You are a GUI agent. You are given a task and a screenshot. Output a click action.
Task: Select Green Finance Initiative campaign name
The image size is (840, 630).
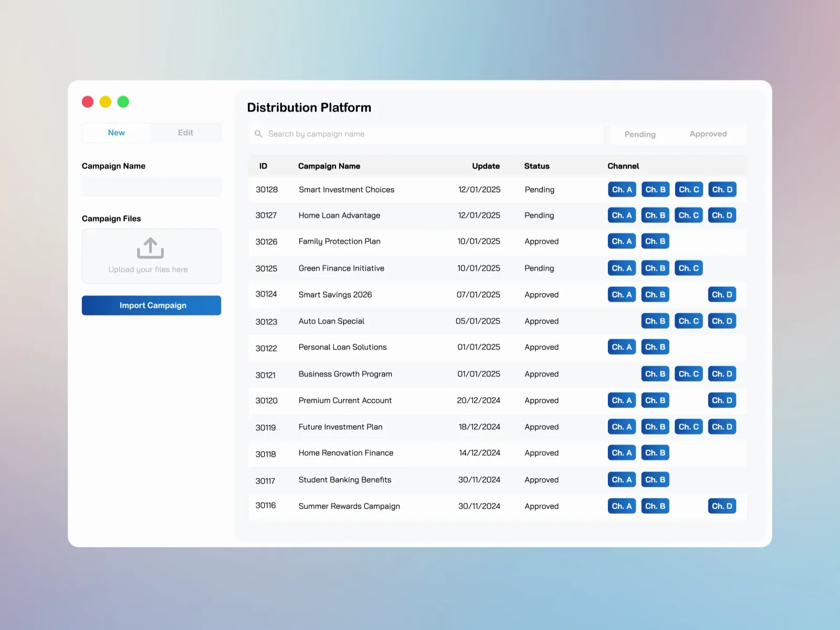(341, 268)
